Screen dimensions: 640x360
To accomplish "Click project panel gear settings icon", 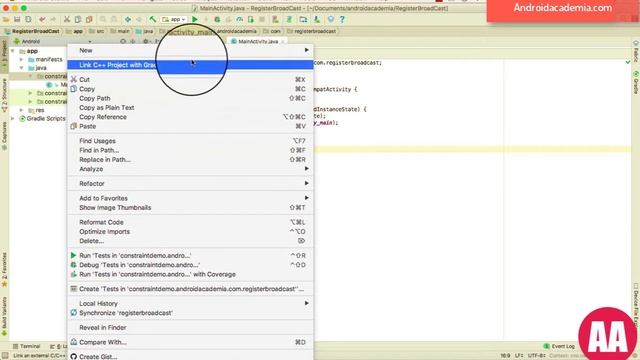I will pos(145,41).
